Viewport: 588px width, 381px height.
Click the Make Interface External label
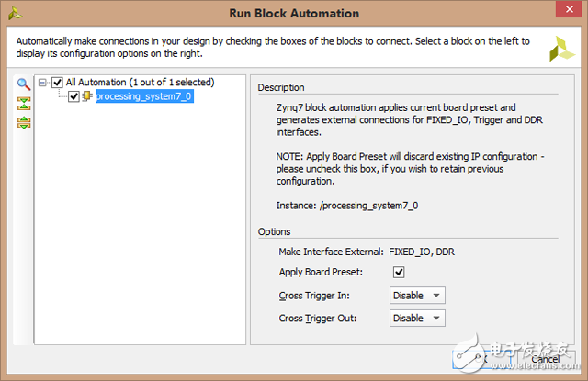(x=331, y=251)
